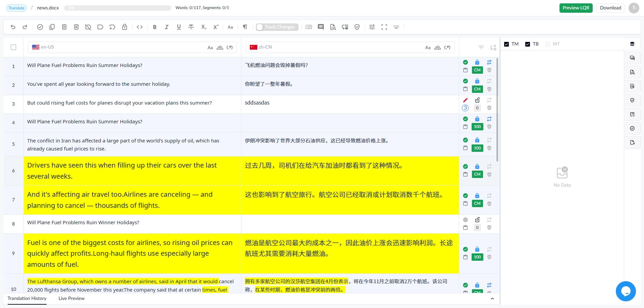Uncheck the TB checkbox
Viewport: 644px width, 308px height.
[x=528, y=44]
